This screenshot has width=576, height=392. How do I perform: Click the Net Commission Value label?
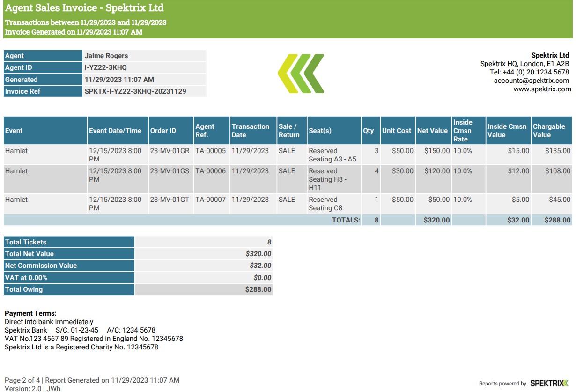coord(41,266)
